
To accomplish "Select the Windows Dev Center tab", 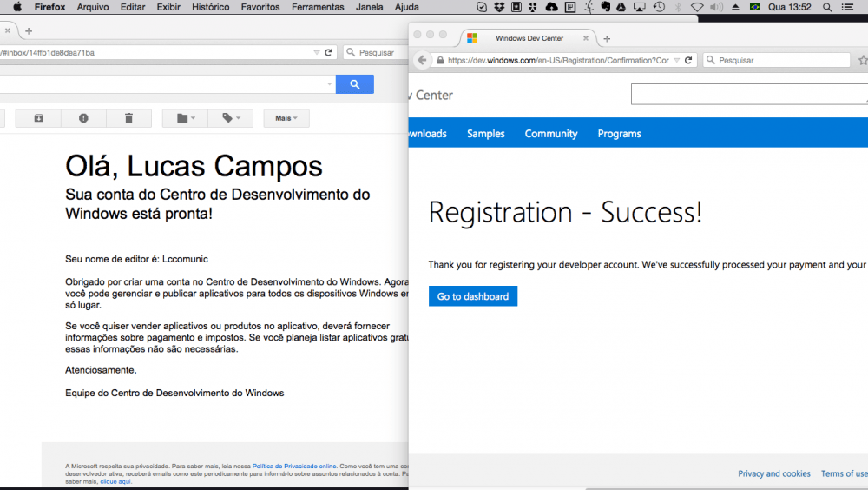I will 529,38.
